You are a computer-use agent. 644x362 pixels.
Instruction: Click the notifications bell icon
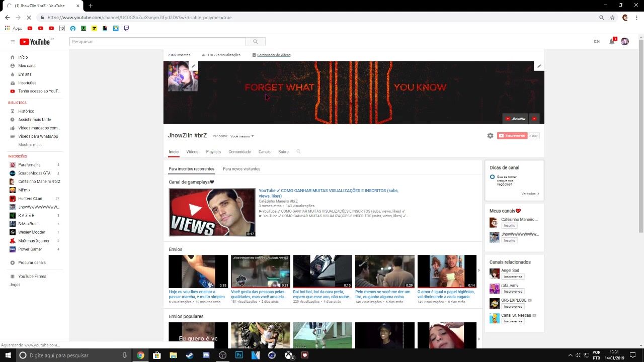tap(612, 42)
